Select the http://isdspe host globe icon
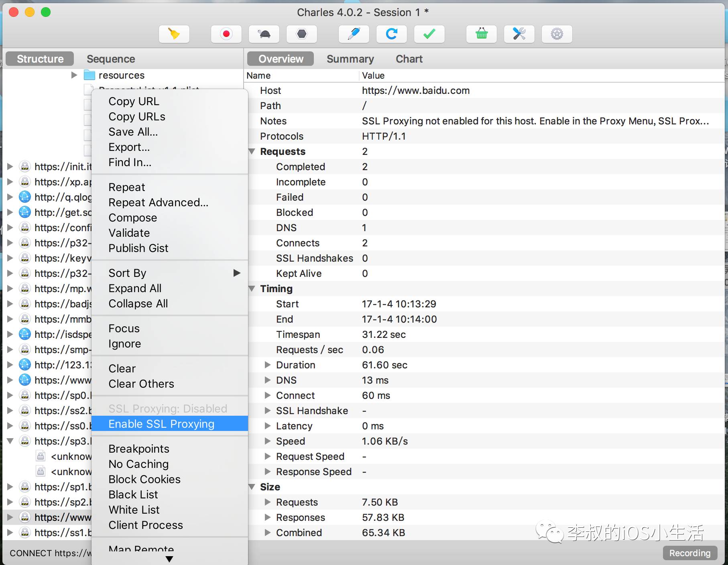This screenshot has width=728, height=565. click(25, 334)
